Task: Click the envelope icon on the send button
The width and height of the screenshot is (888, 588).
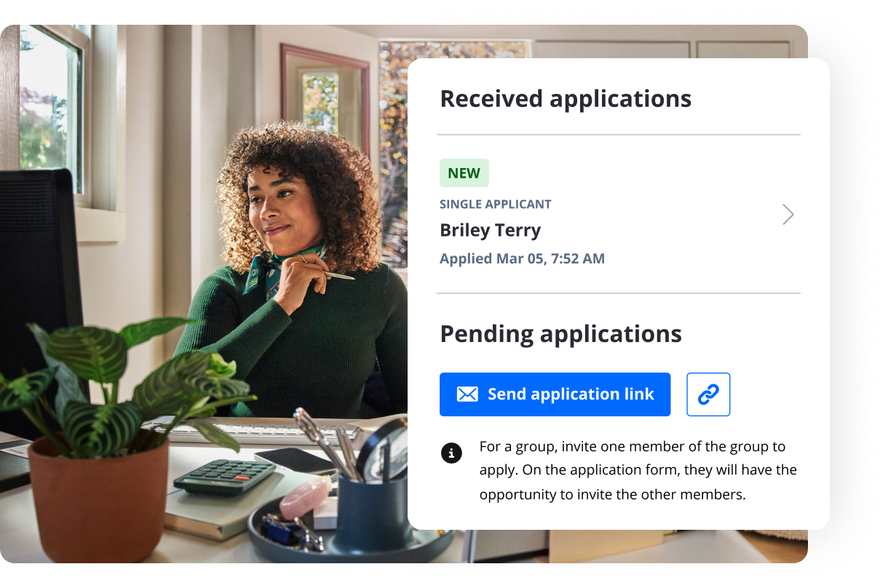Action: click(467, 394)
